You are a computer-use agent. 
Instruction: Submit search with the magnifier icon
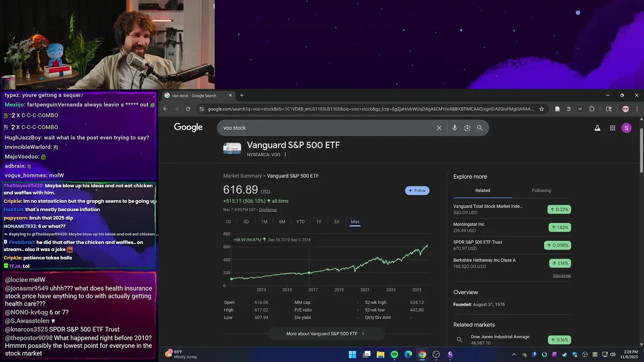[480, 128]
